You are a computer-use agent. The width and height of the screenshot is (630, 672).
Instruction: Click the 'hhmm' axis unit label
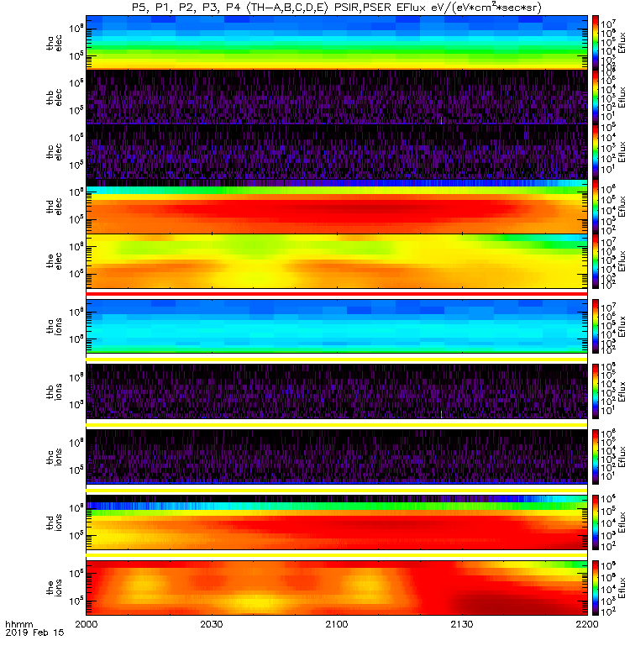[x=18, y=624]
